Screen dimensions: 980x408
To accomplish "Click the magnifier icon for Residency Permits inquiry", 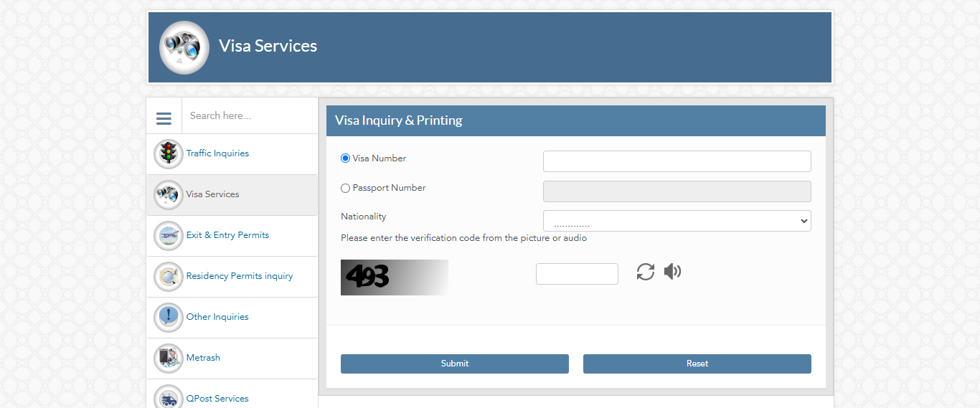I will (x=169, y=276).
